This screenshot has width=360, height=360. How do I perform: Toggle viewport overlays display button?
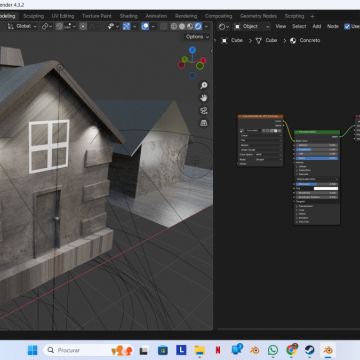145,26
